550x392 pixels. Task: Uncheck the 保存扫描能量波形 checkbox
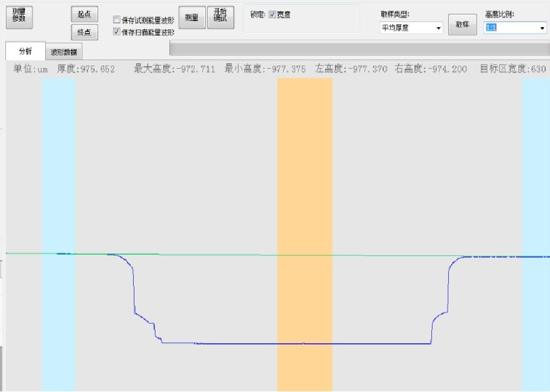coord(117,32)
